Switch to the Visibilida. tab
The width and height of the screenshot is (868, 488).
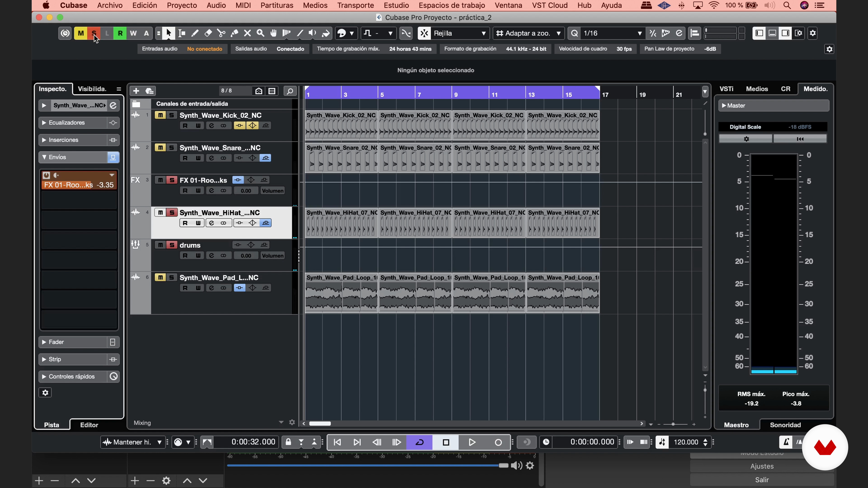click(x=92, y=89)
